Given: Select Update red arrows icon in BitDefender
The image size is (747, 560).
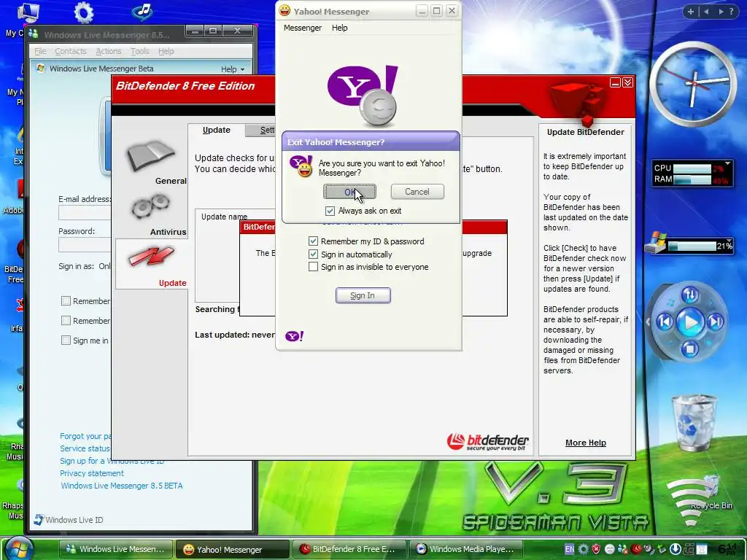Looking at the screenshot, I should coord(152,256).
